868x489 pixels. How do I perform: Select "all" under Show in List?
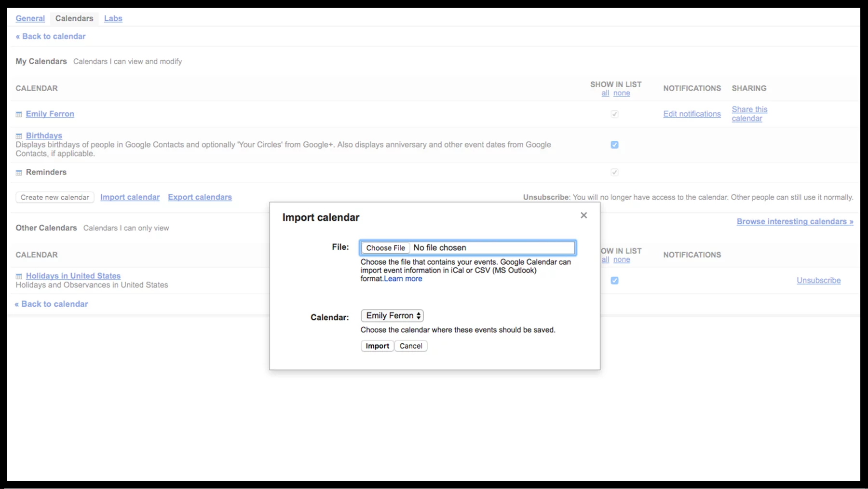click(605, 93)
